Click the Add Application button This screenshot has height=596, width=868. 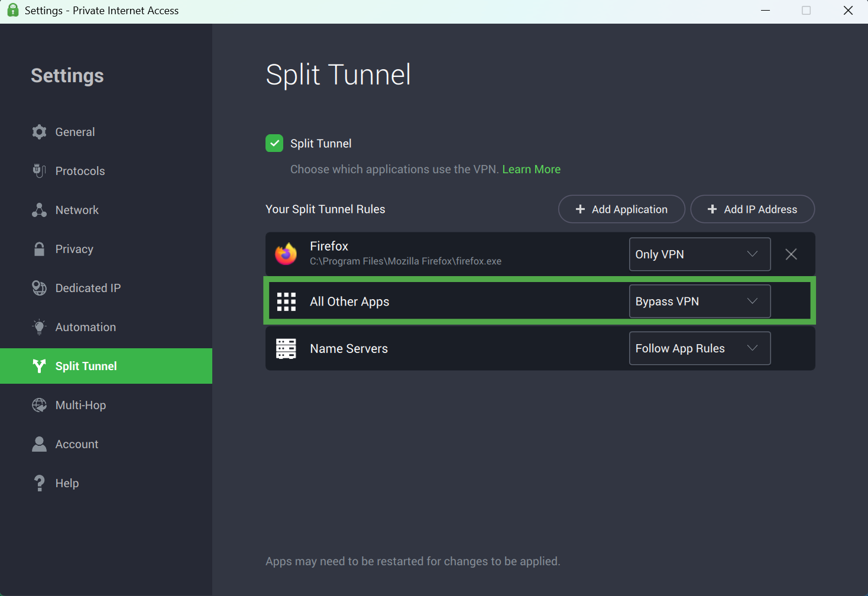(621, 209)
